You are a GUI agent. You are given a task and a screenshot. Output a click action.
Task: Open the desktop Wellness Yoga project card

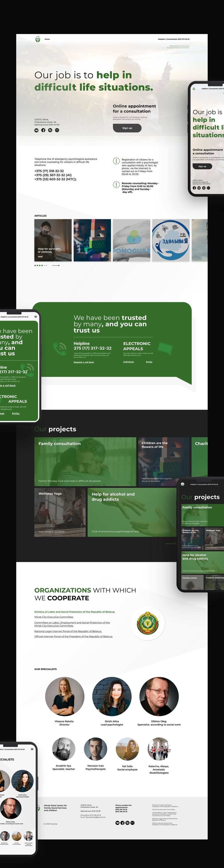(x=60, y=513)
